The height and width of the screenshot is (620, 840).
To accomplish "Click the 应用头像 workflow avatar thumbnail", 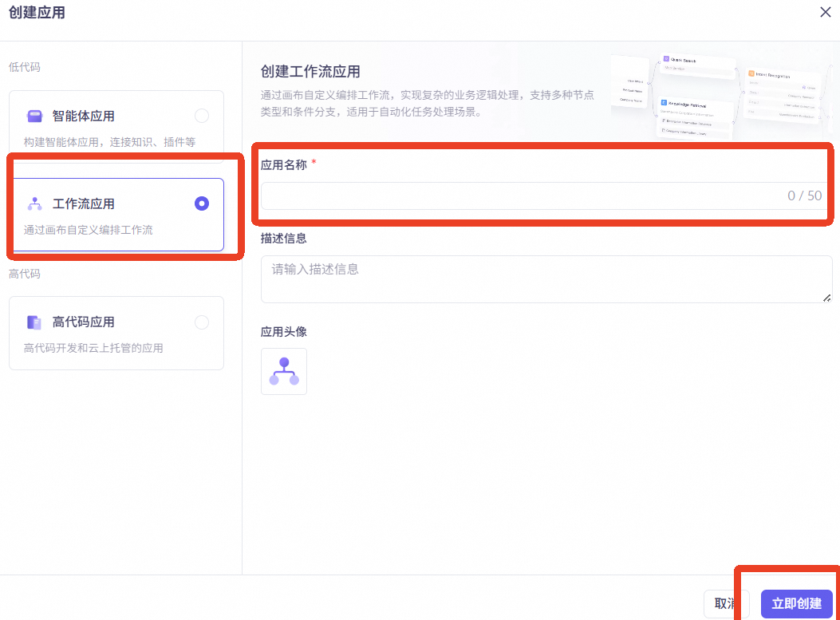I will point(284,371).
